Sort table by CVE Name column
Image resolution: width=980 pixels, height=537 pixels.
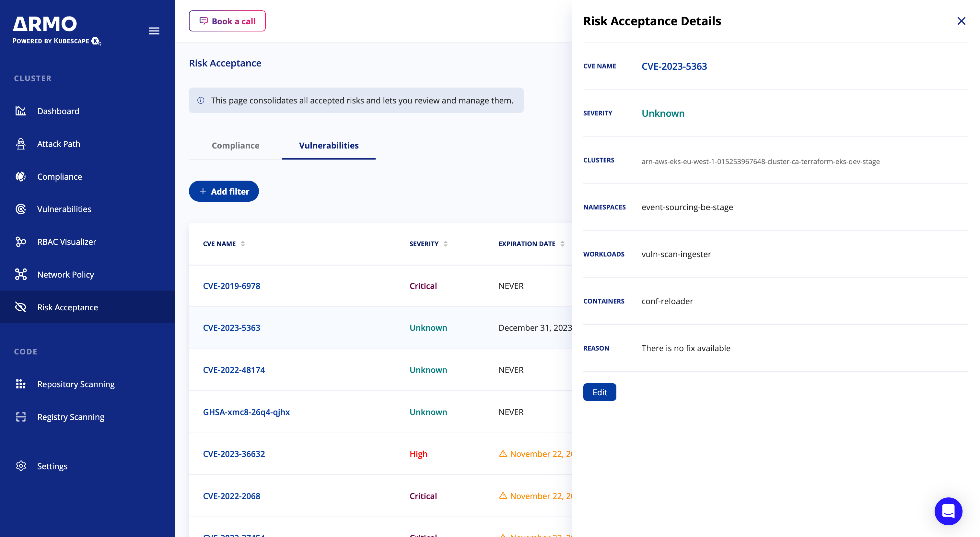click(243, 244)
